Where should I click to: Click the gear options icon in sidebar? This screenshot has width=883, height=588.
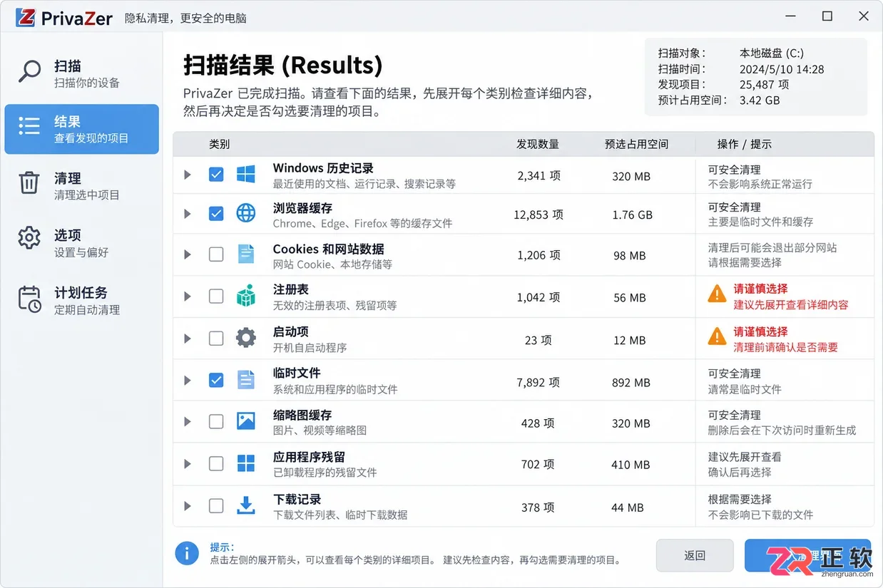pyautogui.click(x=29, y=238)
